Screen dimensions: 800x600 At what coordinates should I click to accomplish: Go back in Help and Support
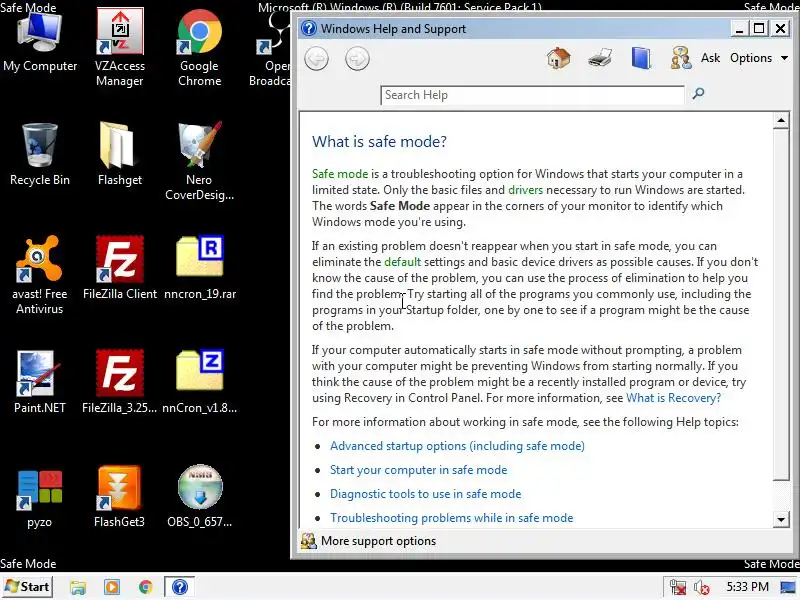pos(316,59)
